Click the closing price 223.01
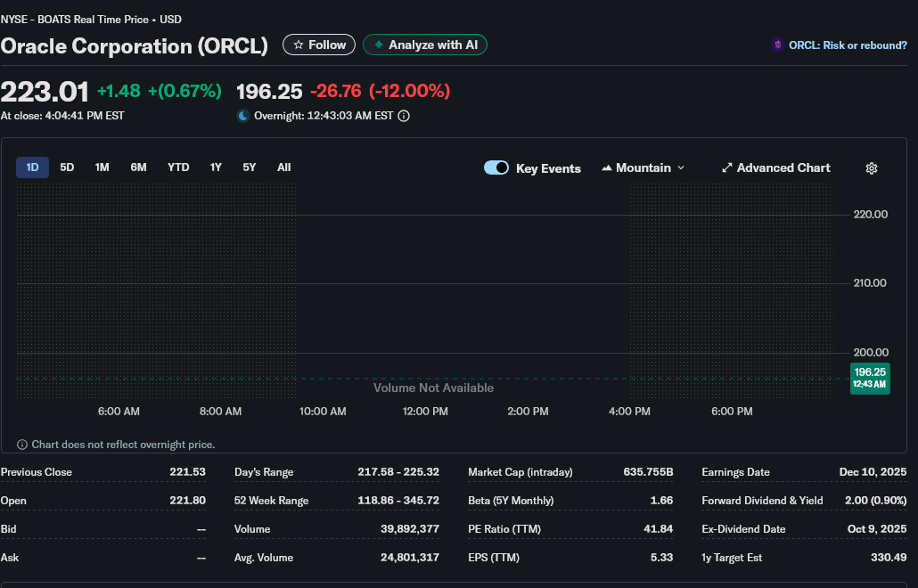Viewport: 918px width, 588px height. pyautogui.click(x=45, y=92)
